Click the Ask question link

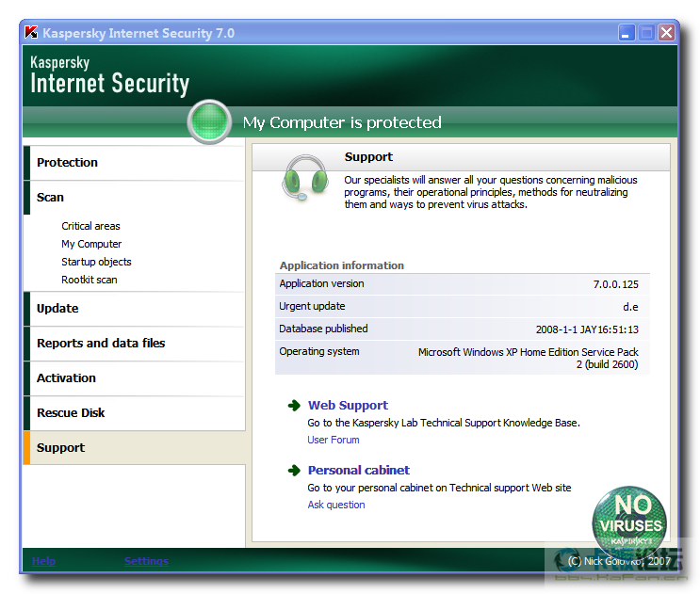(336, 505)
